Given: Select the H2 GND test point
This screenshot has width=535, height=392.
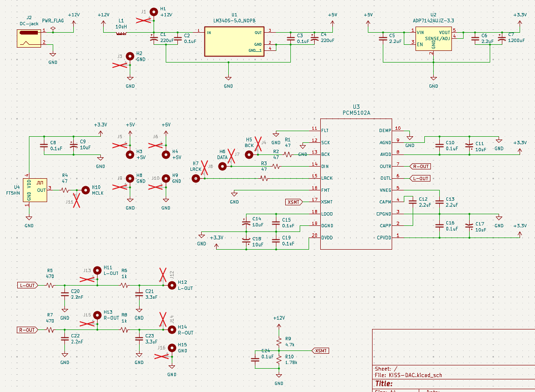Looking at the screenshot, I should click(130, 56).
